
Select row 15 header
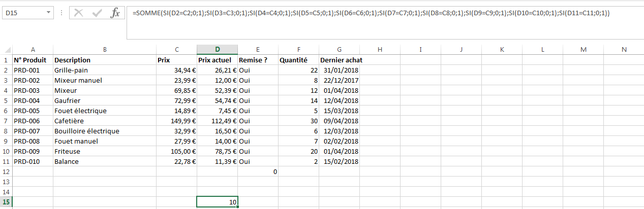click(6, 202)
